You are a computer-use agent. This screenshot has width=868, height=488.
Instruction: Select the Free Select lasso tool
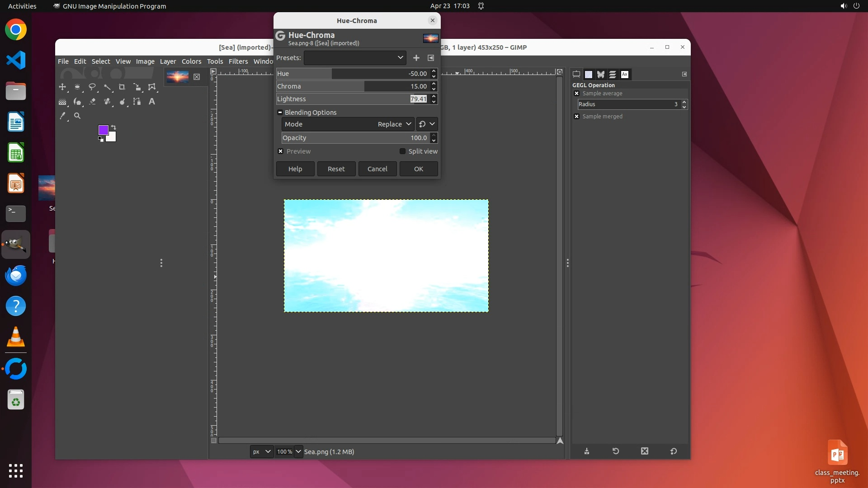[x=92, y=87]
